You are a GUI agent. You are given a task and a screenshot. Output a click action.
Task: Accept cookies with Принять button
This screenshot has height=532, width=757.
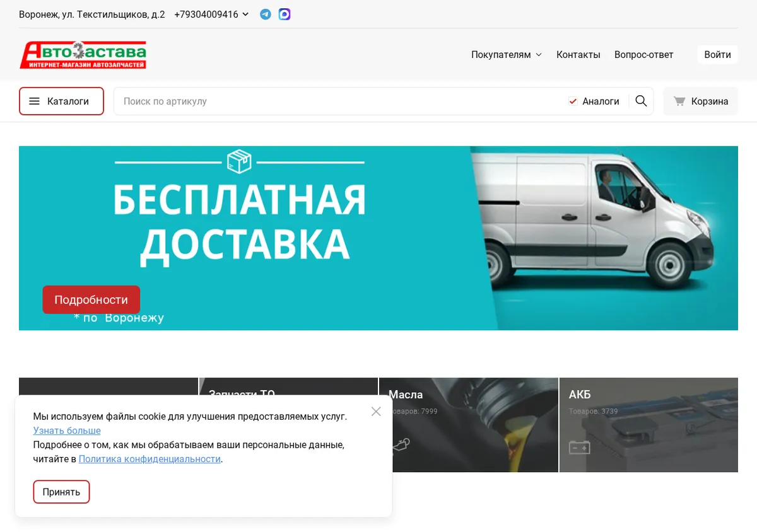pyautogui.click(x=61, y=492)
